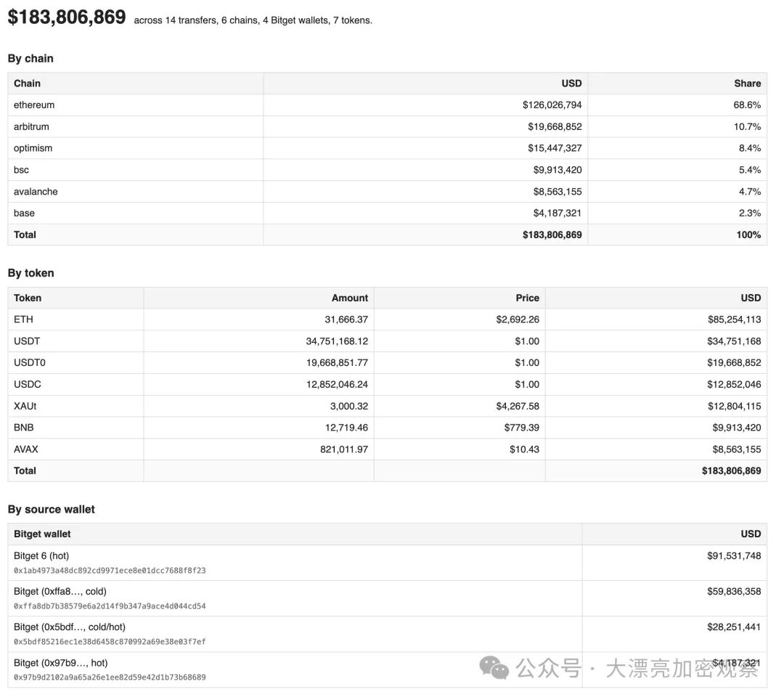Click the 2.3% share cell

coord(749,213)
